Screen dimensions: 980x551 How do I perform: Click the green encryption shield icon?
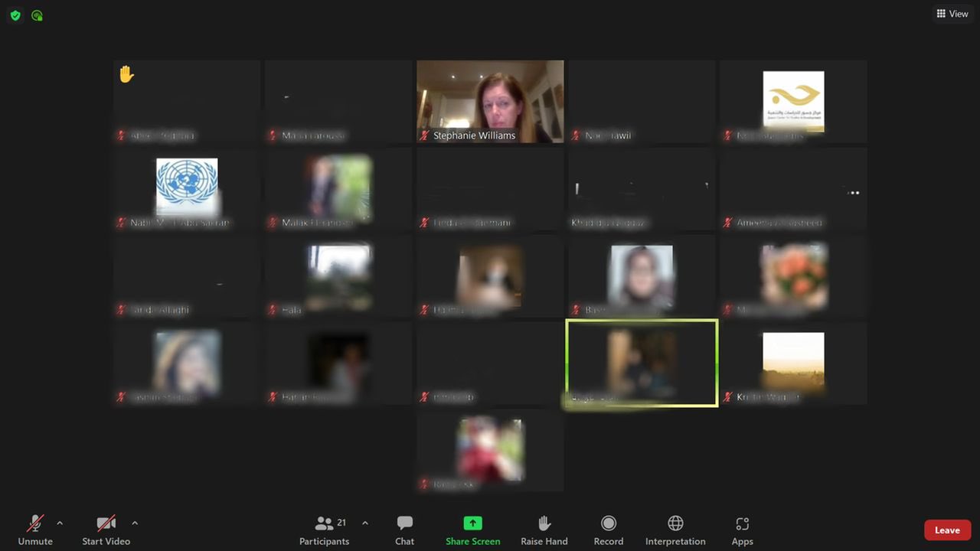[x=15, y=15]
